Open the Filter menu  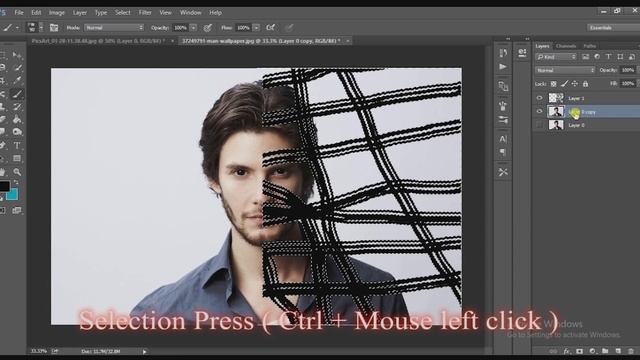click(145, 13)
